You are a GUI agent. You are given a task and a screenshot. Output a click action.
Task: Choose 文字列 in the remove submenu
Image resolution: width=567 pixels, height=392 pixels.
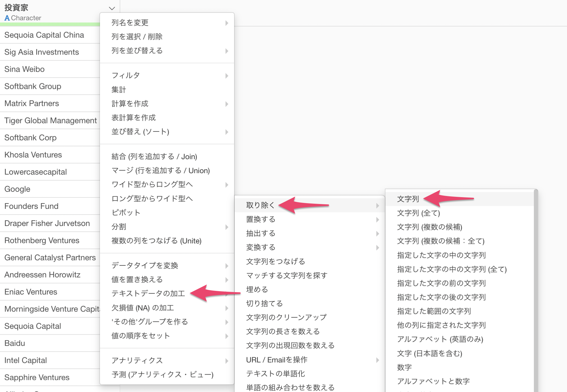(408, 199)
